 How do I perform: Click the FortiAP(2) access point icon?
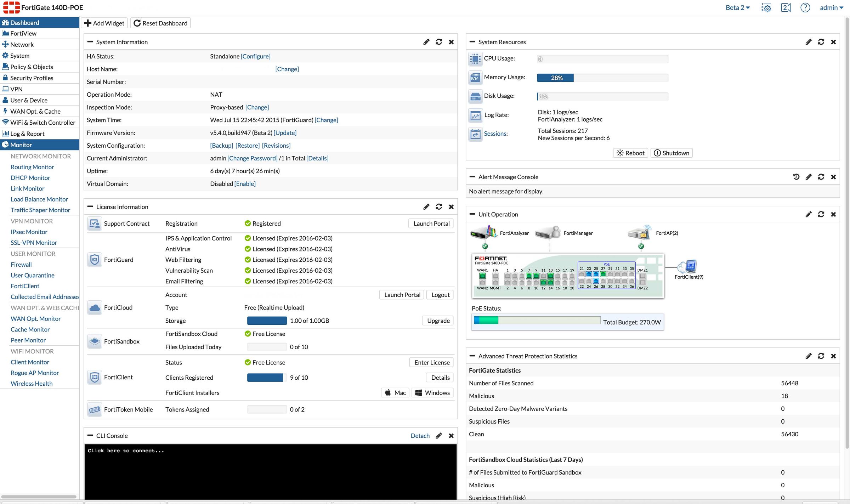coord(640,233)
